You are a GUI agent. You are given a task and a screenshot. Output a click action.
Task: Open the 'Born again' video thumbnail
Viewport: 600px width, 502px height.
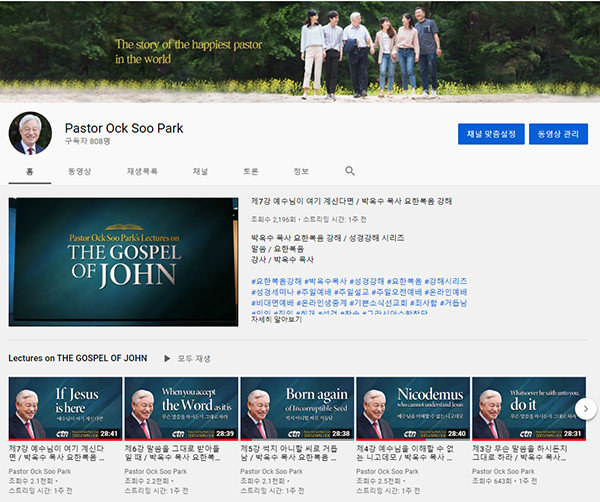(x=297, y=408)
